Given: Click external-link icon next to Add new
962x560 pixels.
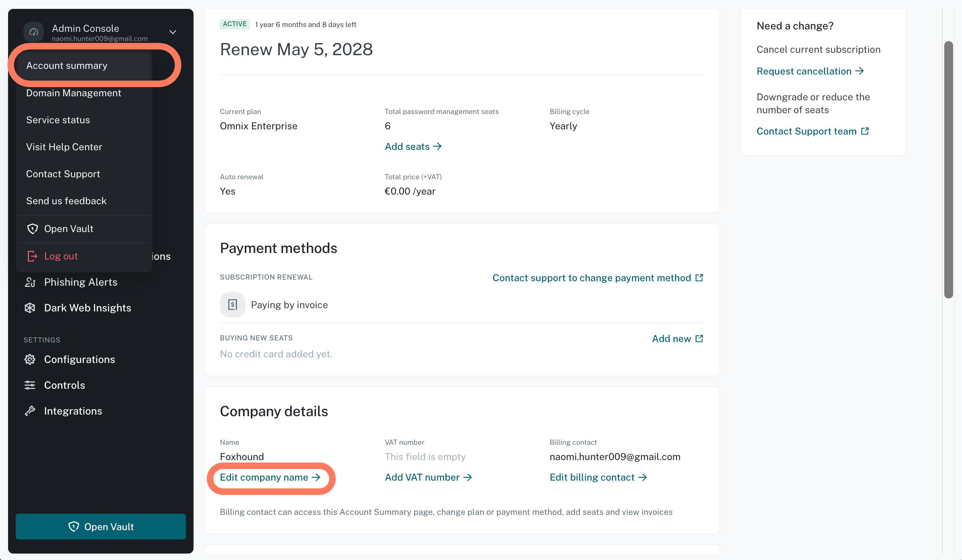Looking at the screenshot, I should click(700, 338).
